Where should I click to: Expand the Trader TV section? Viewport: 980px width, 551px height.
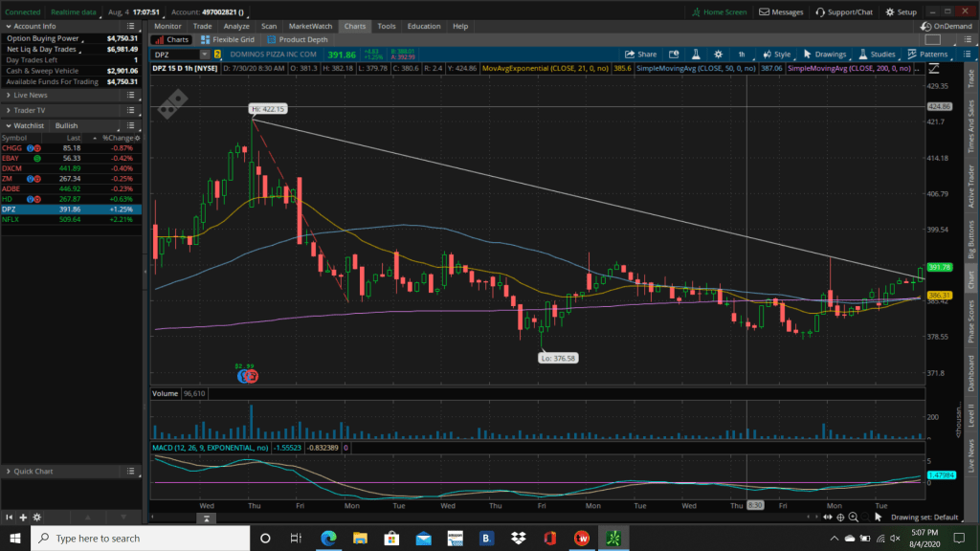pos(8,110)
